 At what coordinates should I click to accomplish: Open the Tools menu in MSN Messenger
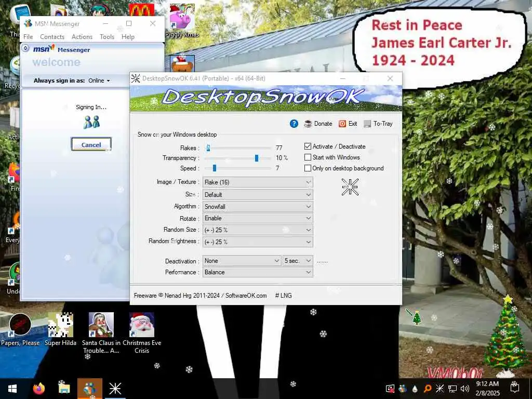107,37
